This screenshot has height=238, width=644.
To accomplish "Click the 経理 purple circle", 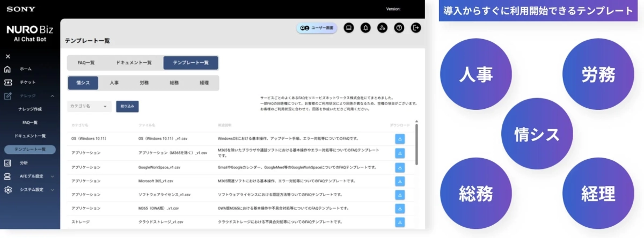I will (x=598, y=194).
